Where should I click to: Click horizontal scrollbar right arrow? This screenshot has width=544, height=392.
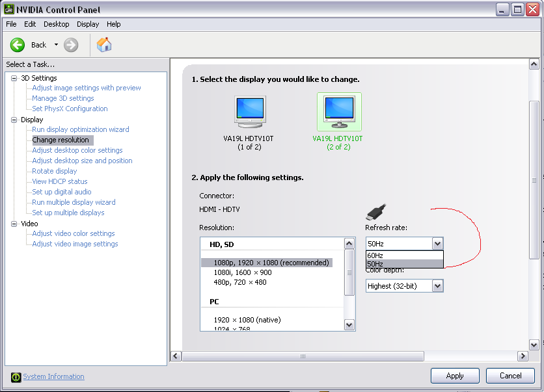523,356
